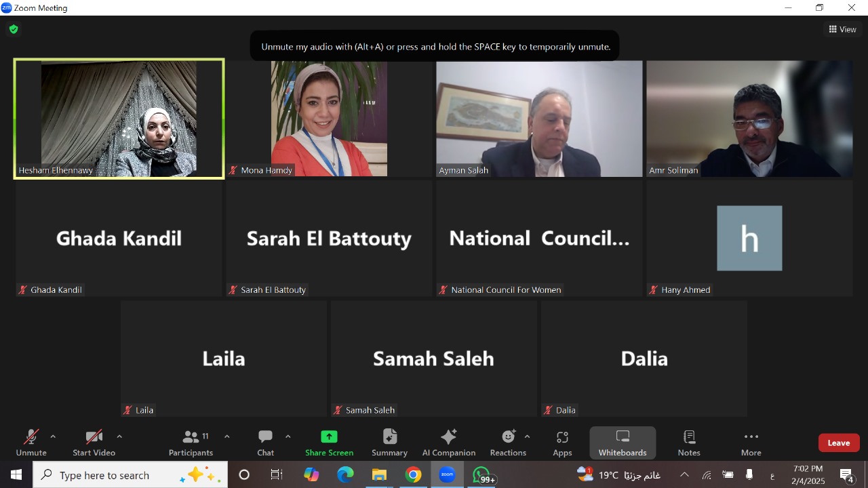Click the red Leave button
The image size is (868, 488).
839,443
